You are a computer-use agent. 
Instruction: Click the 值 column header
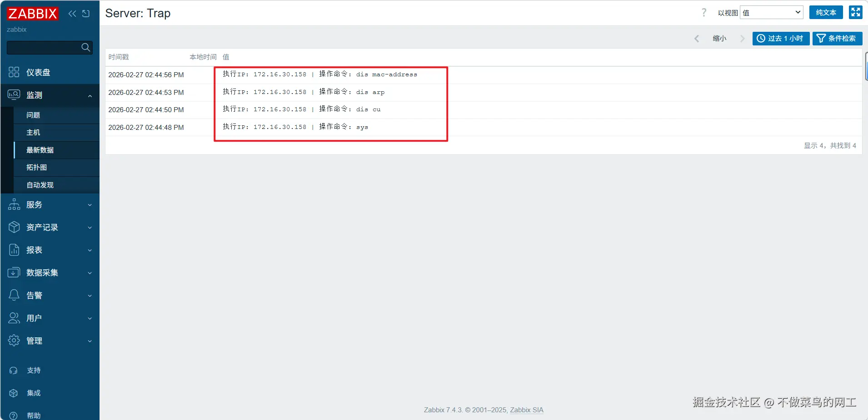226,57
